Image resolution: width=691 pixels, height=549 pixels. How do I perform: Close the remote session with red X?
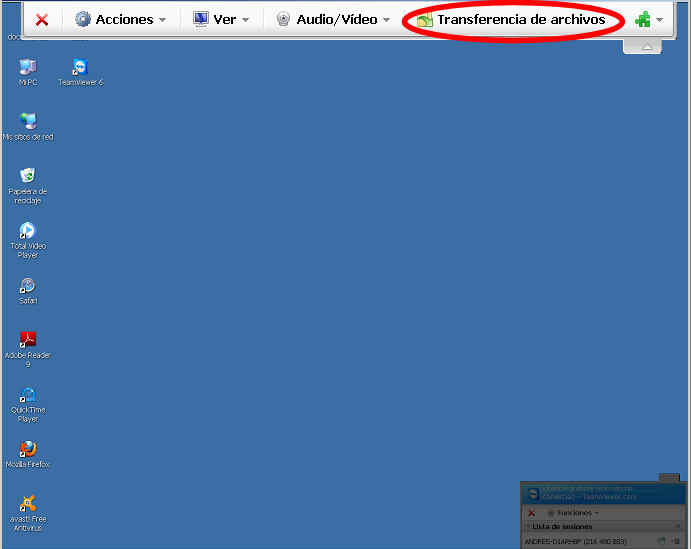(x=42, y=19)
